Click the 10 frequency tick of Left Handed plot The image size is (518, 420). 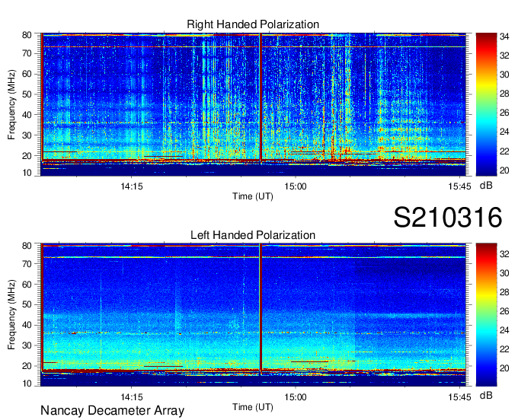[27, 383]
